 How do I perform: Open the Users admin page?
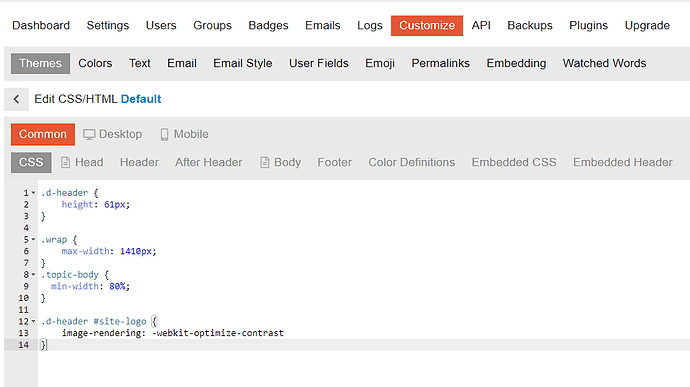tap(161, 26)
